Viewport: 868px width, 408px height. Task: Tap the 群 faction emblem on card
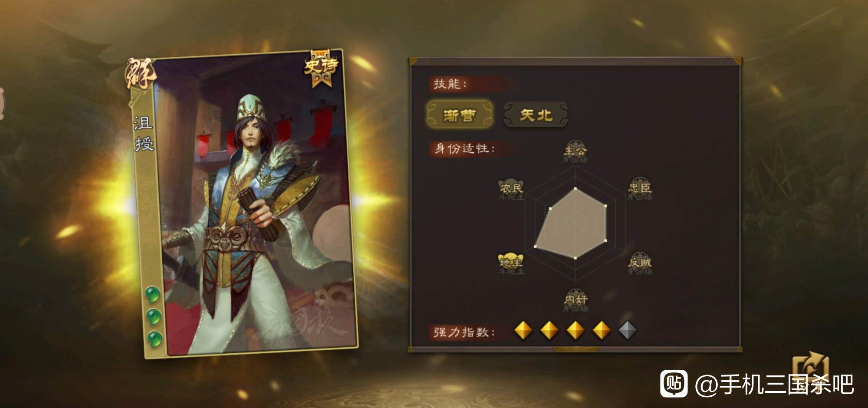click(140, 74)
